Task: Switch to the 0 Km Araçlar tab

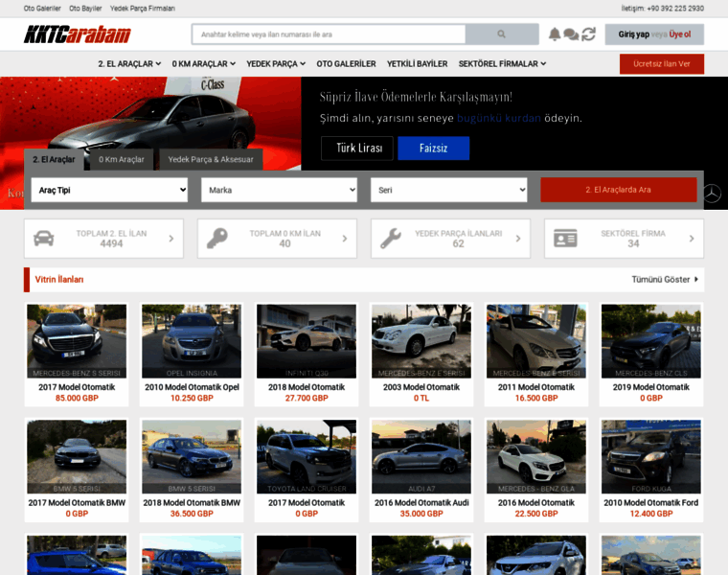Action: [x=122, y=159]
